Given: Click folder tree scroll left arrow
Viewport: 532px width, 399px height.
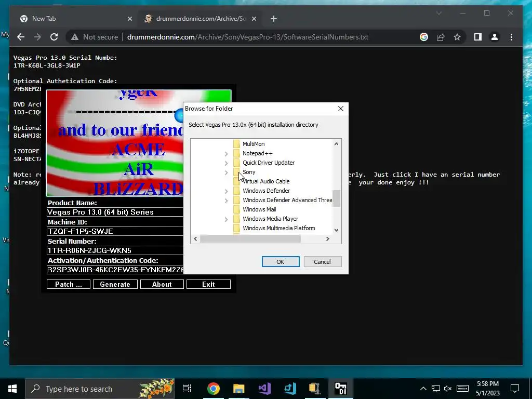Looking at the screenshot, I should click(195, 238).
